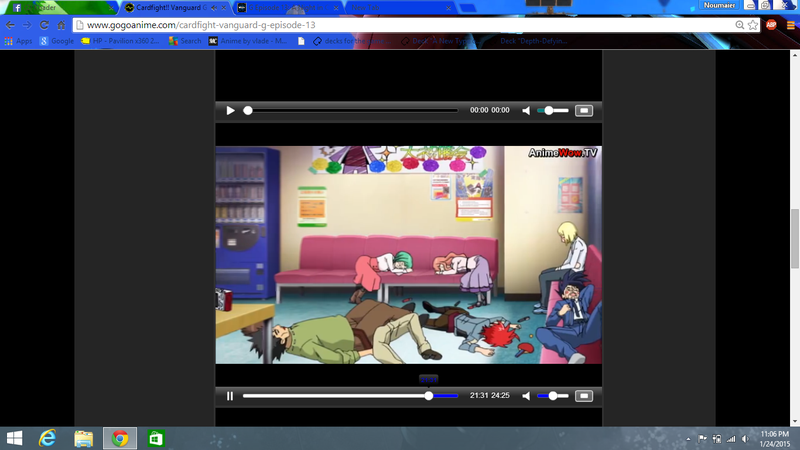The width and height of the screenshot is (800, 450).
Task: Go back with the browser back arrow
Action: point(10,25)
